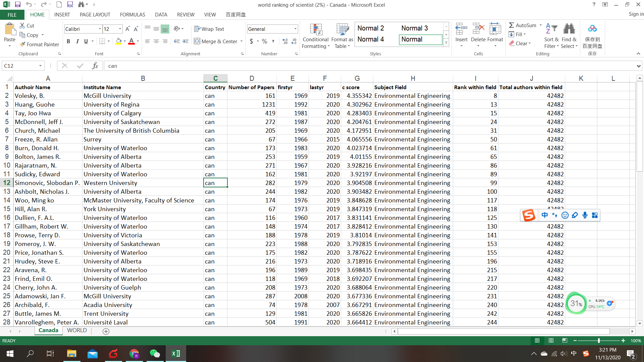Click the yellow Fill Color swatch

click(x=118, y=41)
